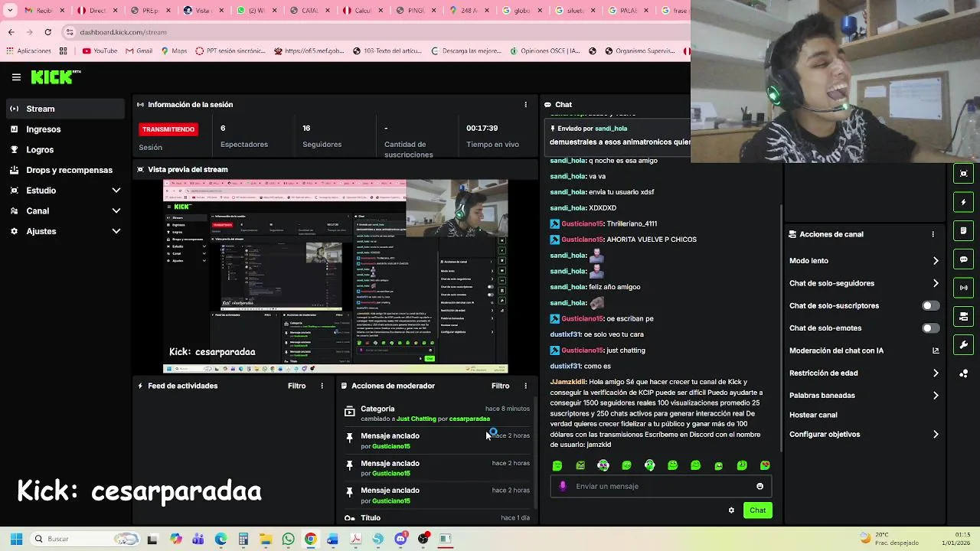
Task: Open the Just Chatting category link
Action: [416, 419]
